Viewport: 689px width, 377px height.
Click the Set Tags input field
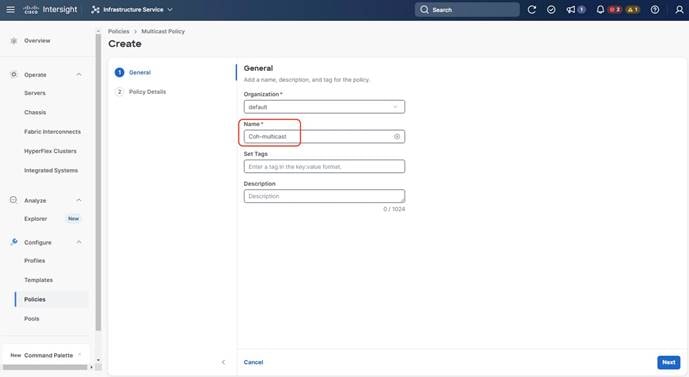tap(324, 167)
